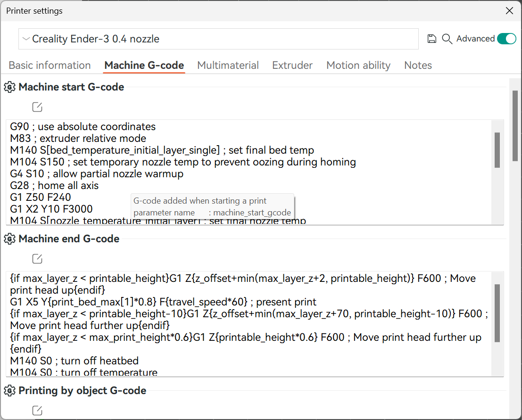522x420 pixels.
Task: Click the save preset floppy disk icon
Action: coord(432,39)
